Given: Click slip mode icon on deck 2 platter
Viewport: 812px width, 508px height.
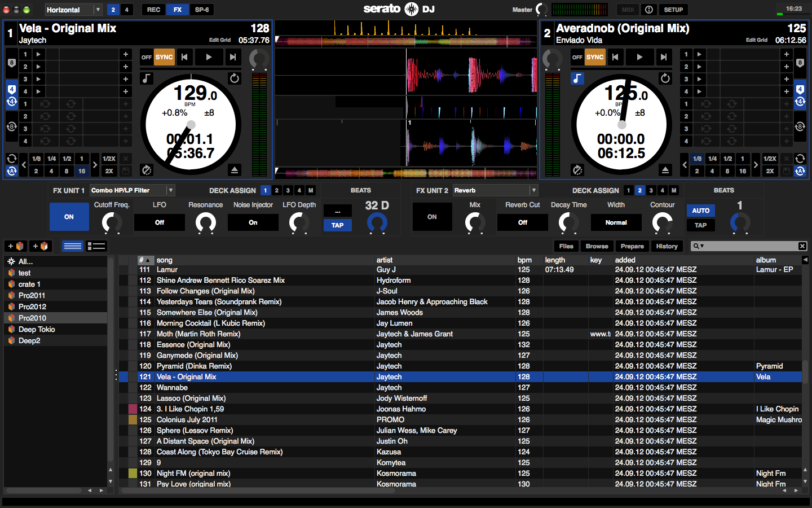Looking at the screenshot, I should pos(577,170).
